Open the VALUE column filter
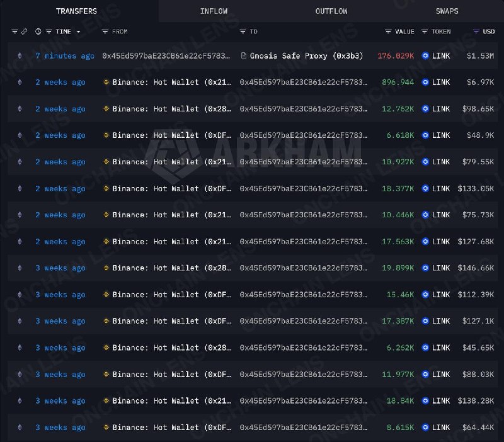The width and height of the screenshot is (504, 442). tap(388, 31)
